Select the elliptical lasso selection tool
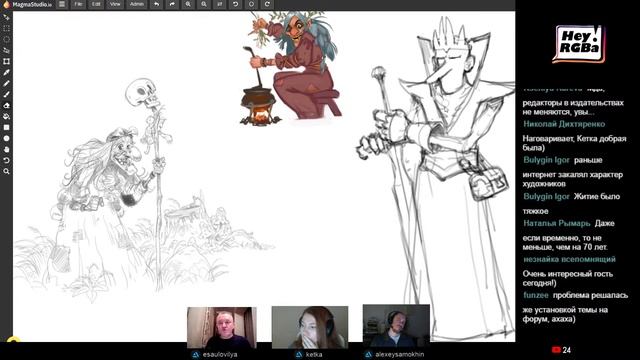The image size is (640, 360). point(6,40)
